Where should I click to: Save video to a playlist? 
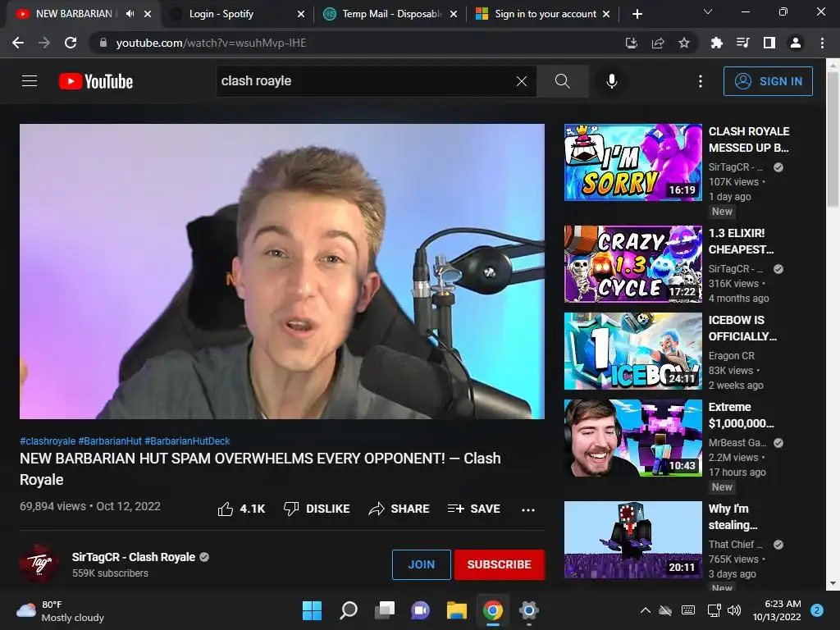(x=474, y=509)
